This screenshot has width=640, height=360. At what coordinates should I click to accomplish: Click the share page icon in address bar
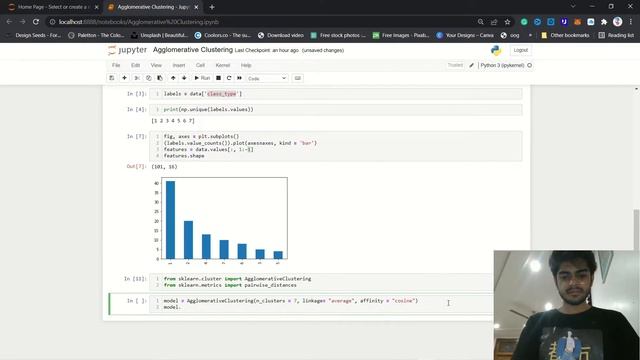tap(494, 22)
